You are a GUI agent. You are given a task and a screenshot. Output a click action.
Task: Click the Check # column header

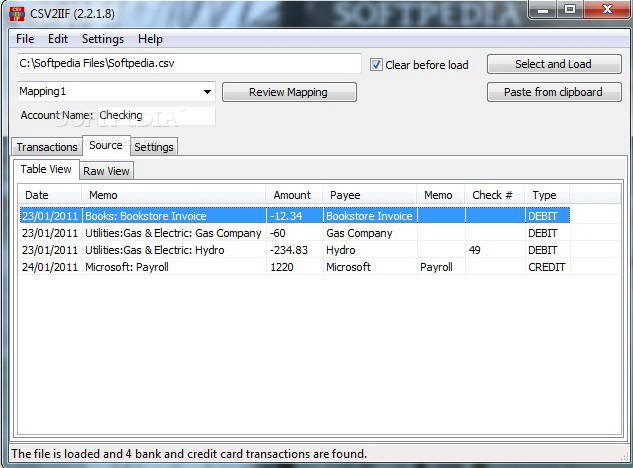point(495,195)
